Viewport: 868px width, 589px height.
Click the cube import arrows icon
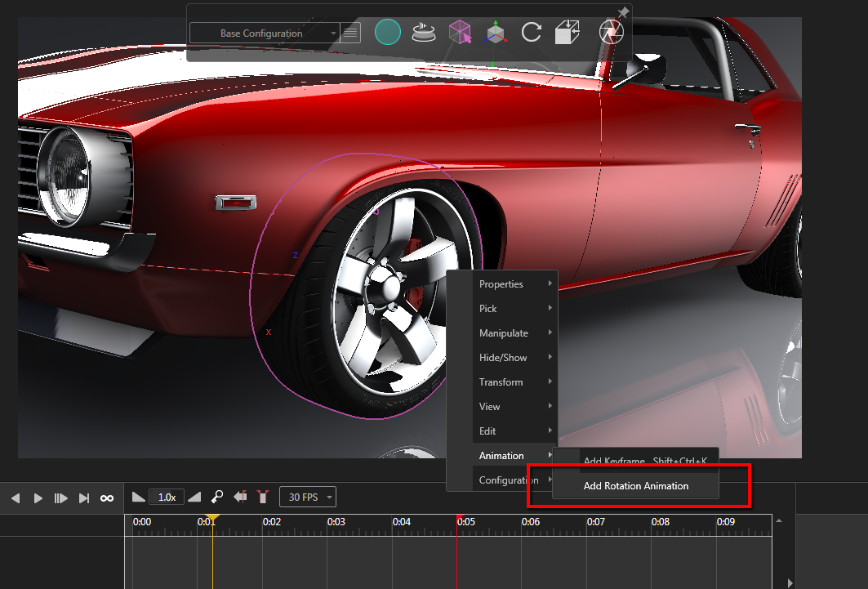pos(568,32)
